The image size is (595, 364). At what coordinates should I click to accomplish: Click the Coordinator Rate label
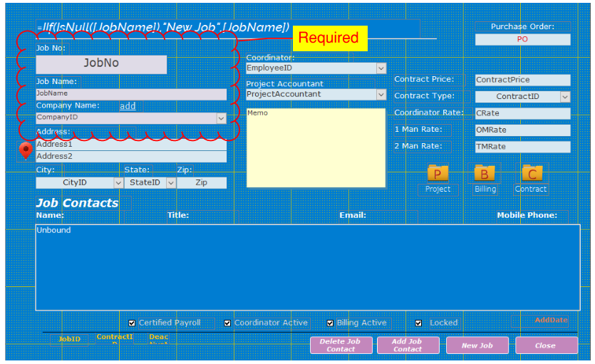pyautogui.click(x=429, y=113)
